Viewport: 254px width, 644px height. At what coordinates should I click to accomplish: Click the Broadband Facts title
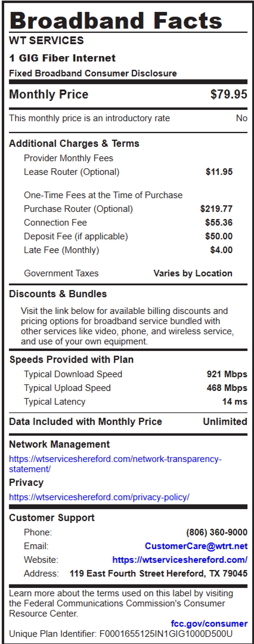pos(116,21)
